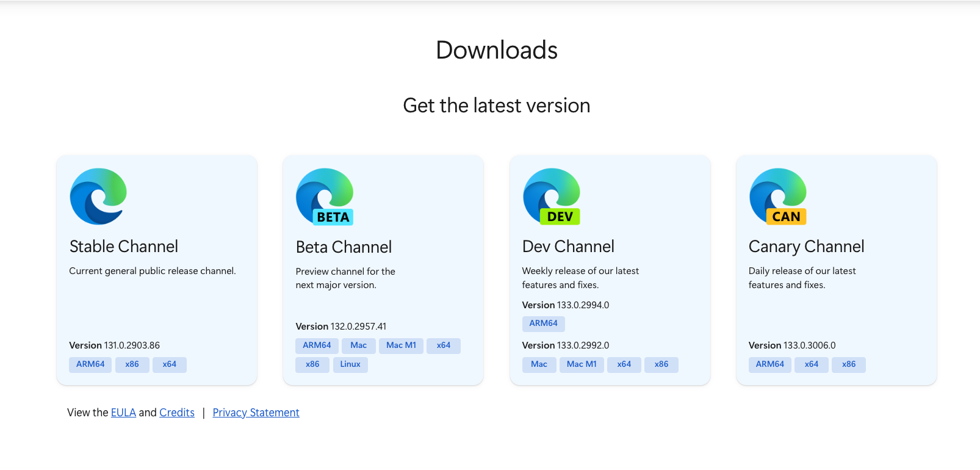Click Version 133.0.2994.0 text
The width and height of the screenshot is (980, 470).
(x=566, y=305)
